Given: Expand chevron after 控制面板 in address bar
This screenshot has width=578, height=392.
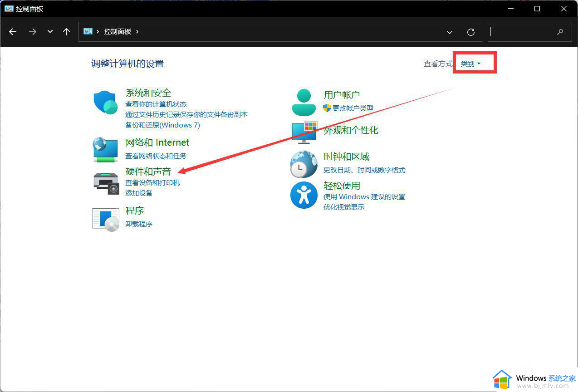Looking at the screenshot, I should [x=137, y=32].
